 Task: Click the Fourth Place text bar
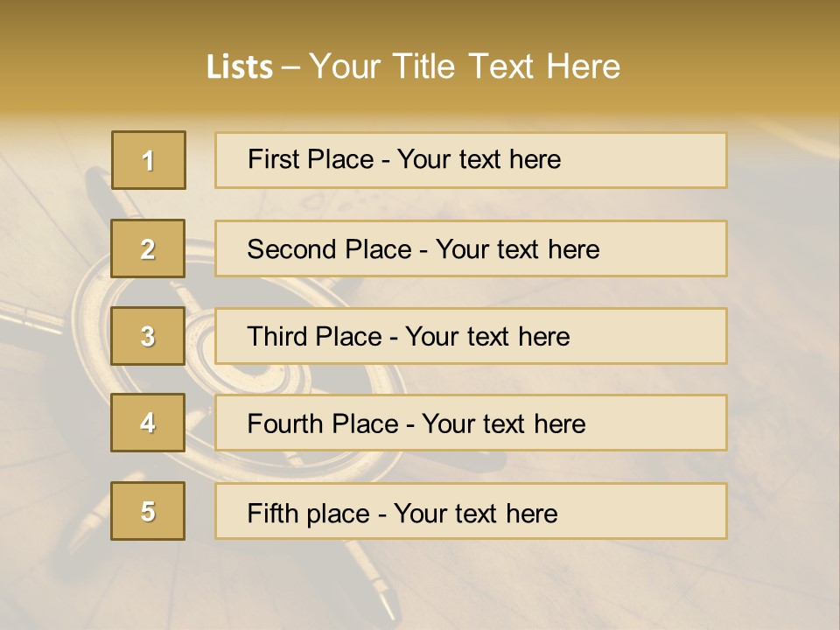[x=471, y=423]
